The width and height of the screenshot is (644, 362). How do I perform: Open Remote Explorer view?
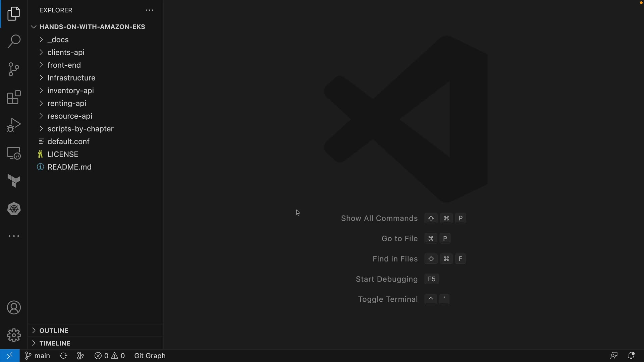coord(14,153)
